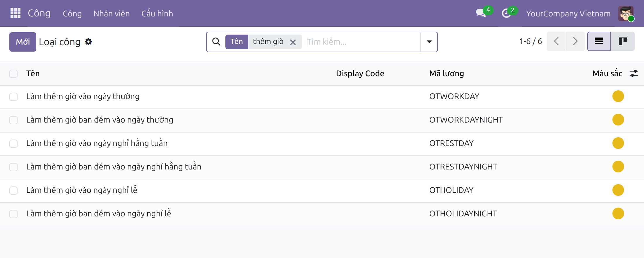
Task: Switch to kanban view
Action: point(623,41)
